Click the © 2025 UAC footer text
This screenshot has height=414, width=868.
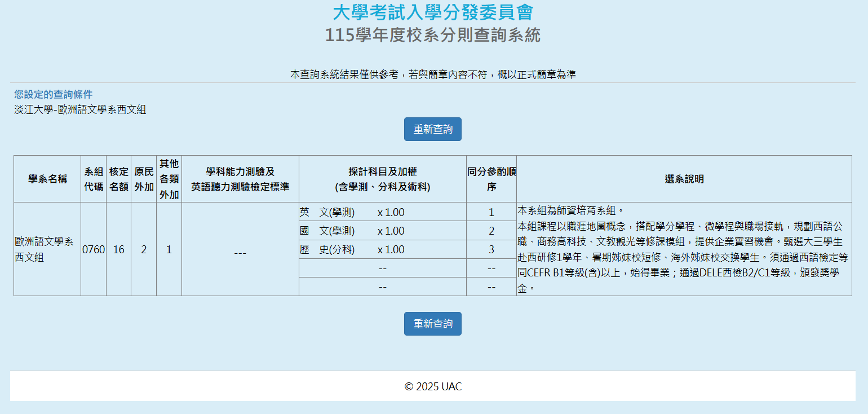tap(432, 386)
